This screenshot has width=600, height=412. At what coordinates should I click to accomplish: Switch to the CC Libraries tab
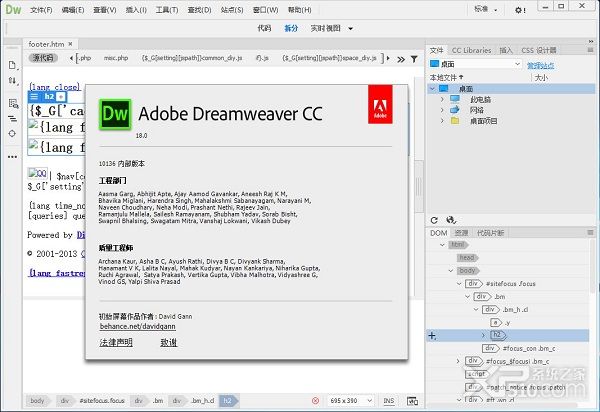click(x=471, y=50)
